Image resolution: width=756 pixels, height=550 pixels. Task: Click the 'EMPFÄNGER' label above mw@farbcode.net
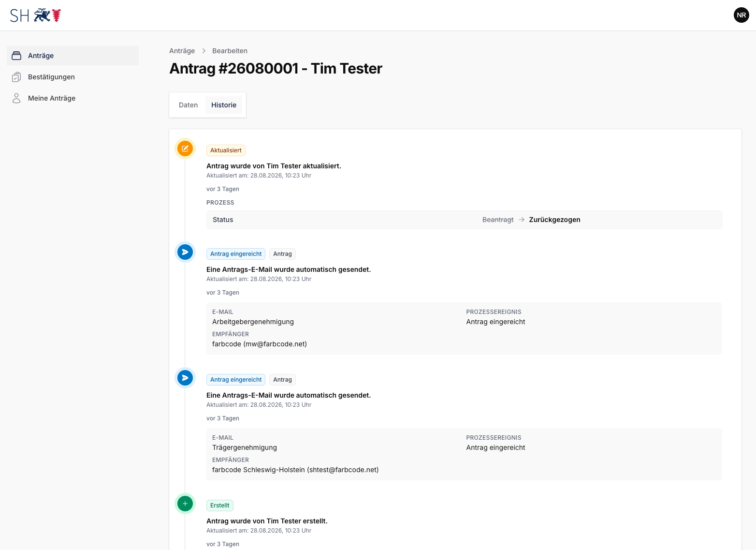tap(231, 334)
